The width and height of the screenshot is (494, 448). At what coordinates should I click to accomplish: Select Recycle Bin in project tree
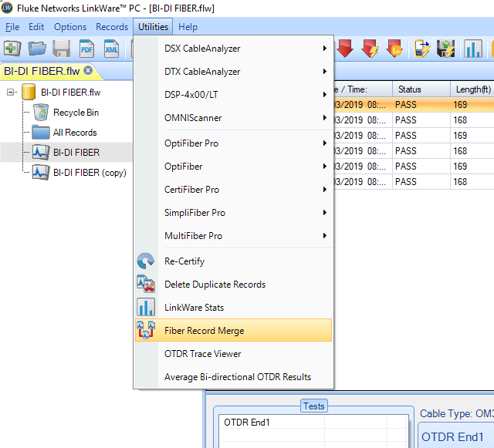[76, 113]
